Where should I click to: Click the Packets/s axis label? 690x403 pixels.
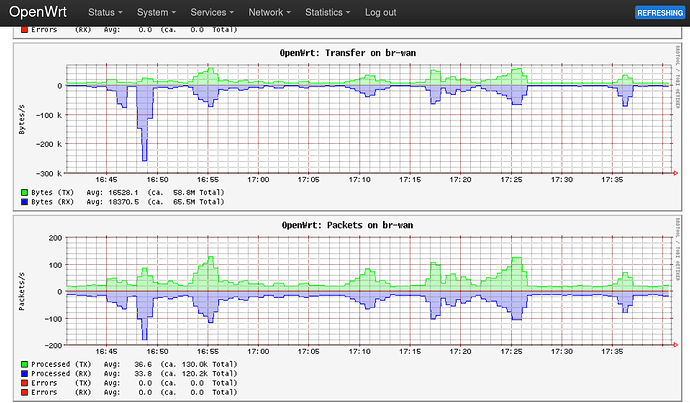click(x=22, y=290)
